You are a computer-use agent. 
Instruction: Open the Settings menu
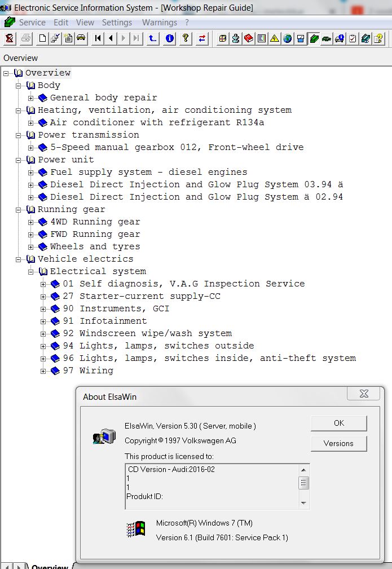(117, 23)
